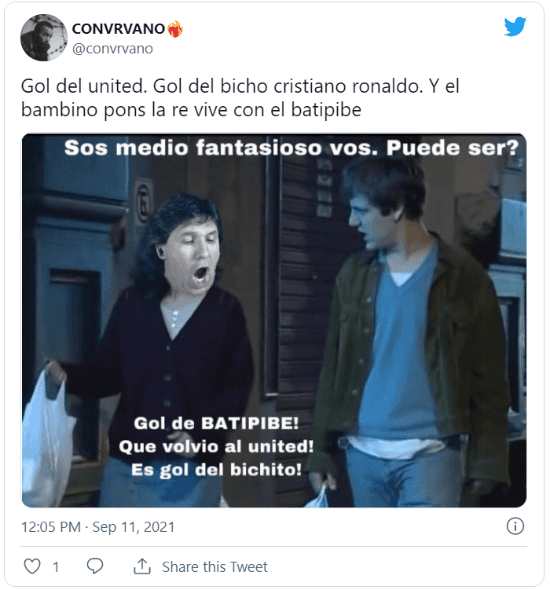This screenshot has height=590, width=550.
Task: Click the 'Sos medio fantasioso vos' caption
Action: (x=292, y=148)
